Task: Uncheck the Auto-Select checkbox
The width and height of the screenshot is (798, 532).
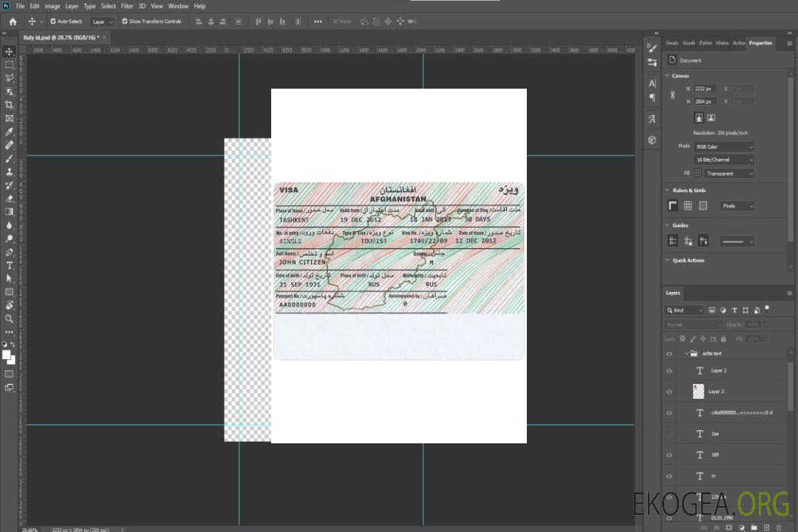Action: [x=53, y=21]
